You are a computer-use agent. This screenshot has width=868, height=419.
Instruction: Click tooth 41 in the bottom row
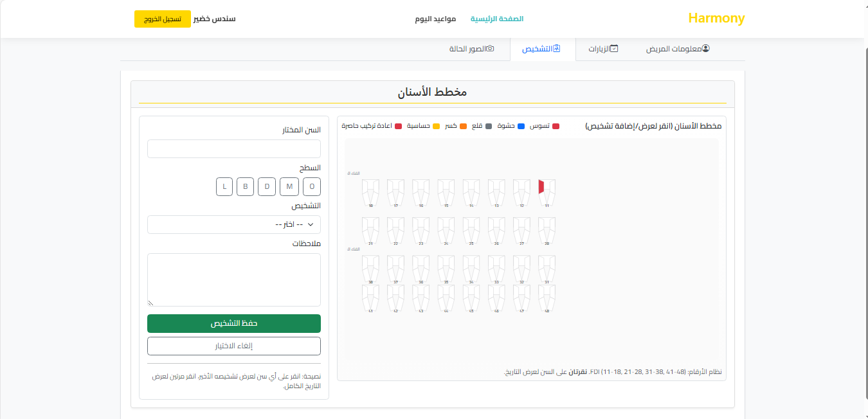(x=370, y=297)
